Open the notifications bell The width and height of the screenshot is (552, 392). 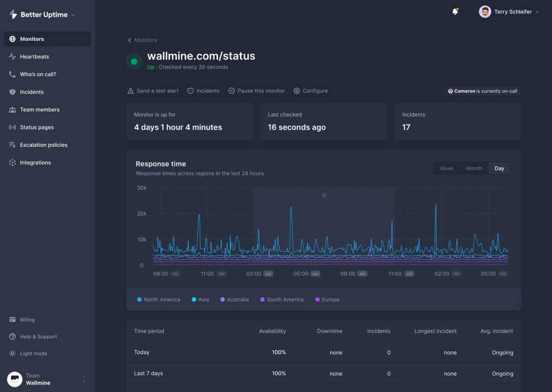(455, 11)
